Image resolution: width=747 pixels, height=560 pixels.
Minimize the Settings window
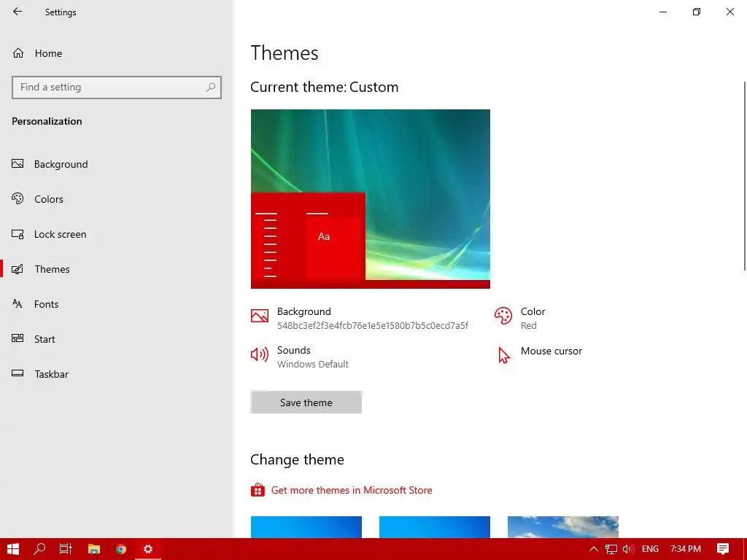(663, 12)
